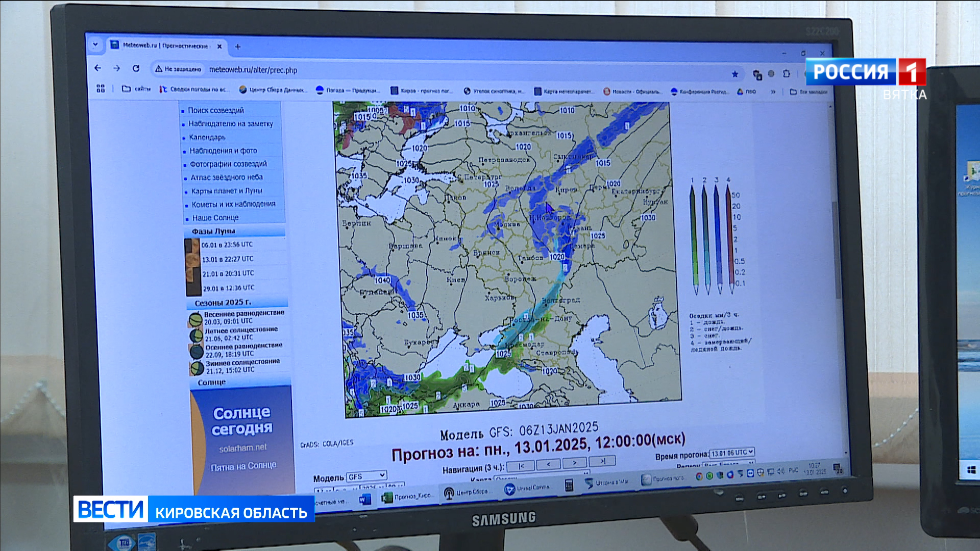Open the apps grid in bookmarks bar
Image resolution: width=980 pixels, height=551 pixels.
[101, 88]
